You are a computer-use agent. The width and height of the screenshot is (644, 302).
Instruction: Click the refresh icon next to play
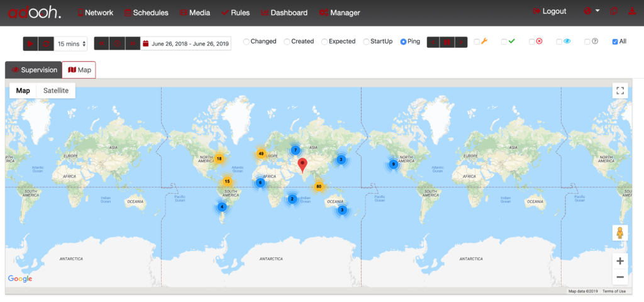tap(46, 43)
